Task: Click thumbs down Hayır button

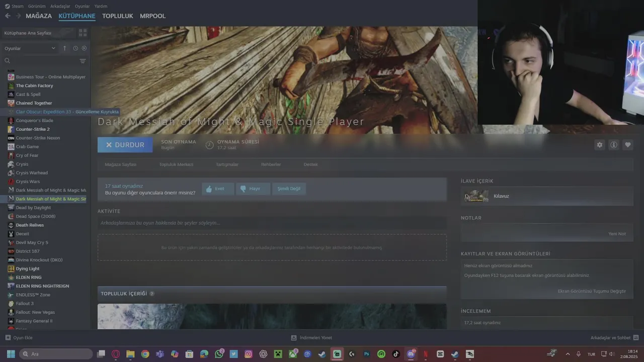Action: click(253, 189)
